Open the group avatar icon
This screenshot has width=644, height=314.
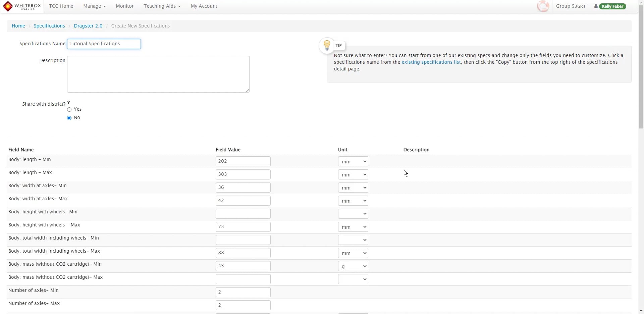click(x=543, y=6)
